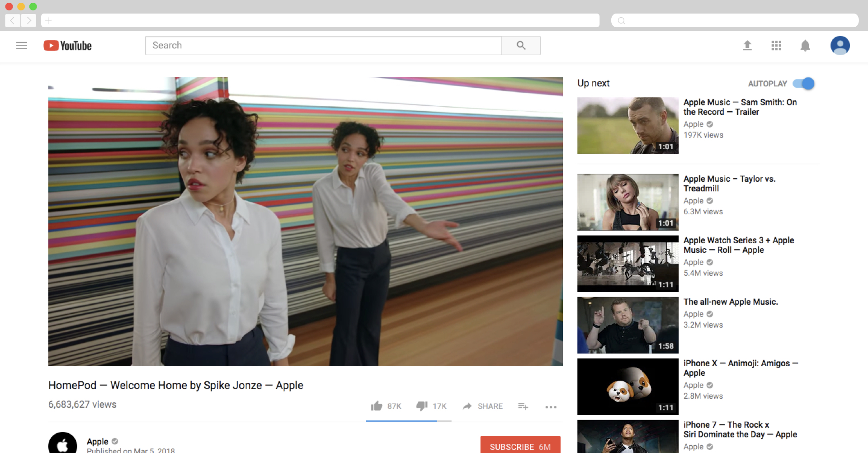This screenshot has height=453, width=868.
Task: Check notifications via the bell icon
Action: click(x=805, y=45)
